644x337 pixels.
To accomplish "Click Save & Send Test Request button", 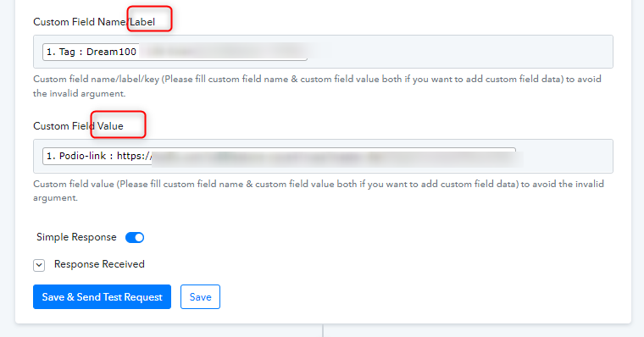I will [102, 296].
